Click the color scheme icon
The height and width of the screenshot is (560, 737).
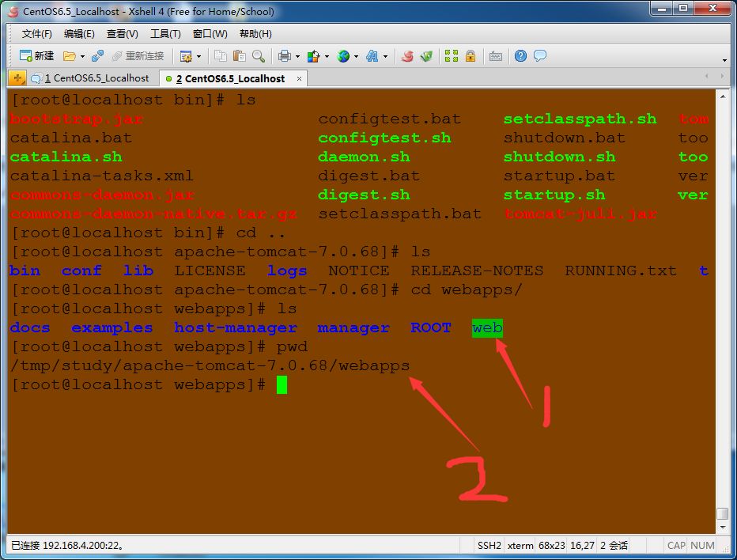point(313,56)
